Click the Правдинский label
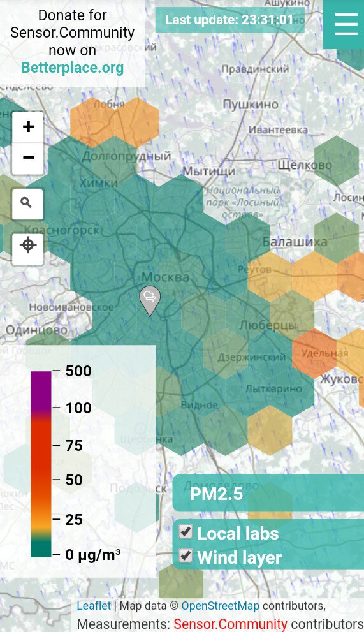The image size is (364, 632). pos(255,69)
